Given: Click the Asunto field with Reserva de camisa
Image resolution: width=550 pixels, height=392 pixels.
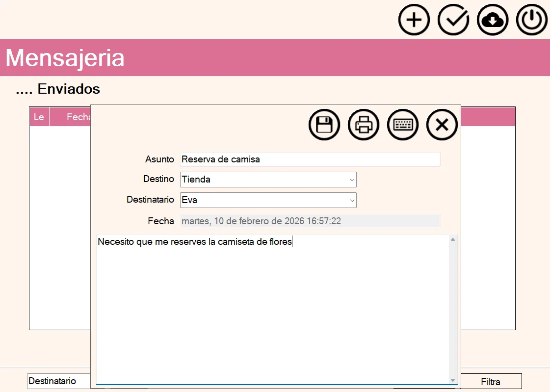Looking at the screenshot, I should pyautogui.click(x=310, y=159).
